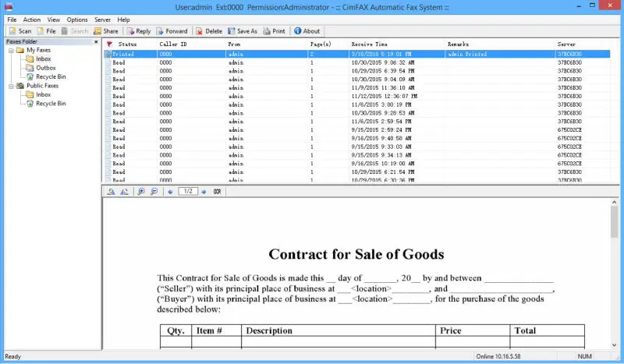Click the Forward fax icon

(170, 31)
